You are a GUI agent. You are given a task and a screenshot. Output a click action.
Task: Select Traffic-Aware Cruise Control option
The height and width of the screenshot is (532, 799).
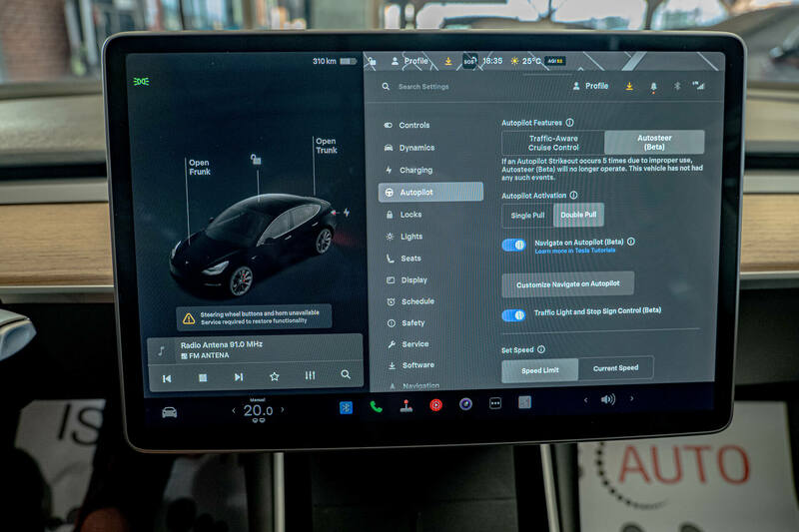tap(553, 143)
